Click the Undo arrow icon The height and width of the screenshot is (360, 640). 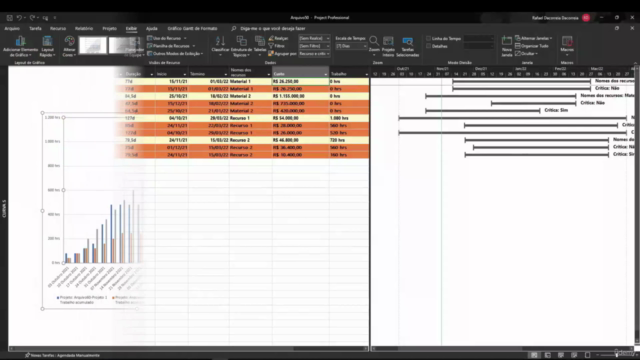[x=19, y=18]
